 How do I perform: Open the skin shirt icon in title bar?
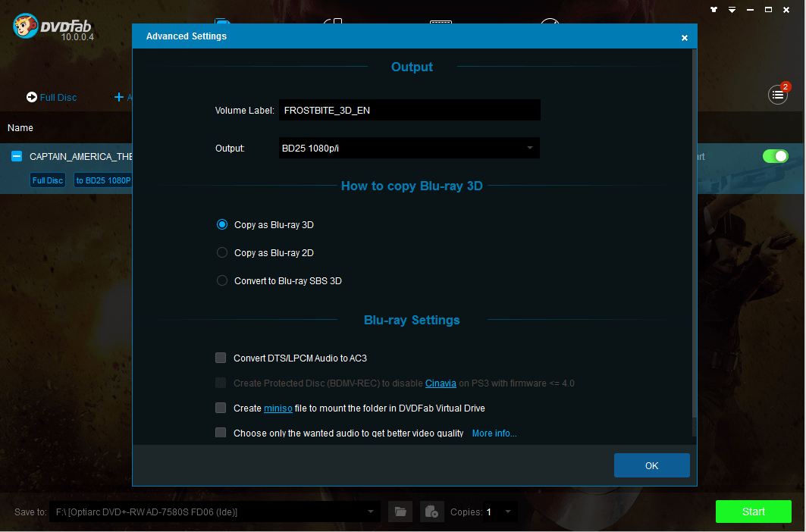tap(713, 9)
